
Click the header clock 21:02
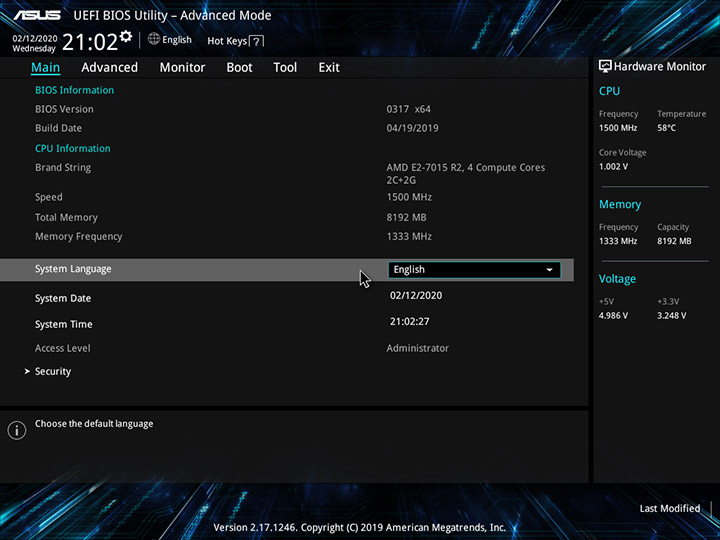(90, 42)
